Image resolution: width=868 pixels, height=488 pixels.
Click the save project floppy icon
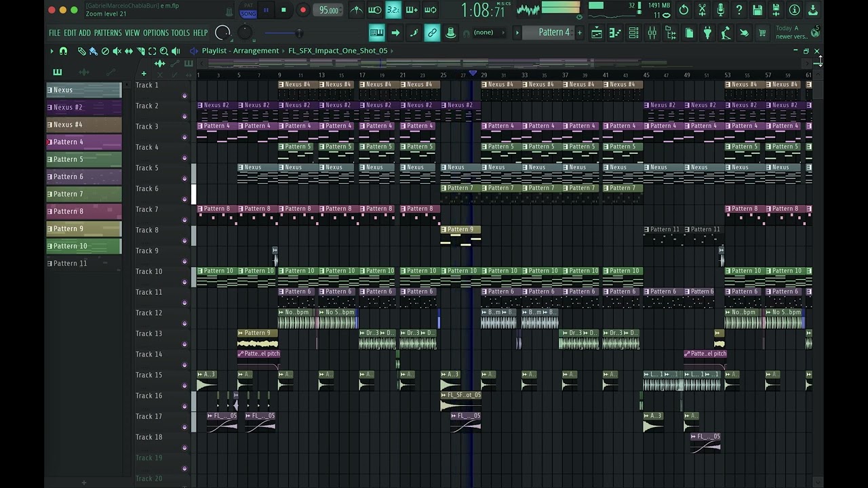coord(757,10)
